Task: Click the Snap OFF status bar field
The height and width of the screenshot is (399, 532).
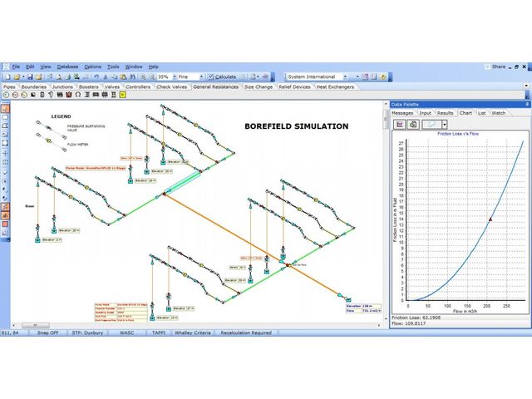Action: click(x=50, y=332)
